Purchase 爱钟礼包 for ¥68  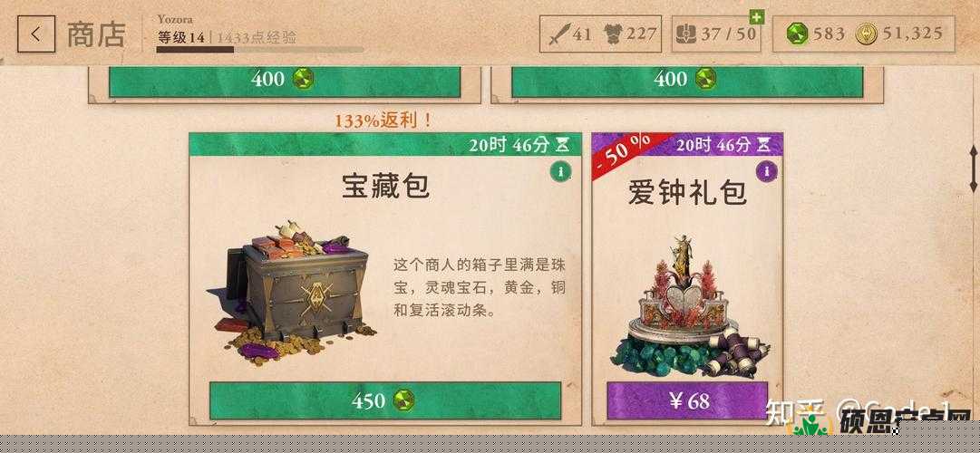[x=687, y=400]
